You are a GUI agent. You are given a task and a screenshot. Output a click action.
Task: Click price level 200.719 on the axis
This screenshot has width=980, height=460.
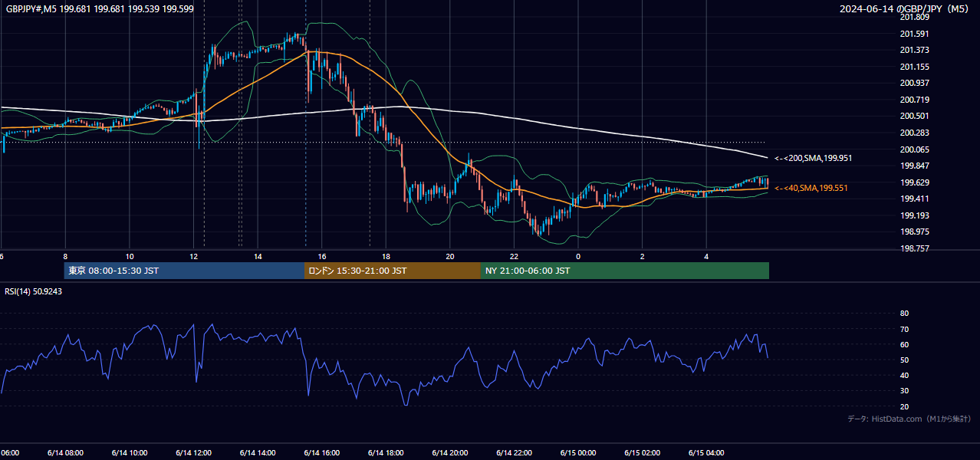pos(914,100)
